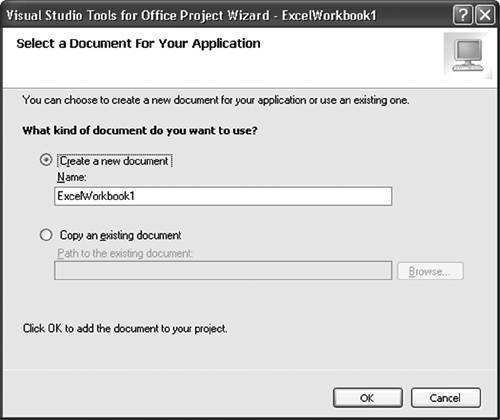The height and width of the screenshot is (420, 500).
Task: Click the 'Create a new document' label text
Action: pyautogui.click(x=114, y=161)
